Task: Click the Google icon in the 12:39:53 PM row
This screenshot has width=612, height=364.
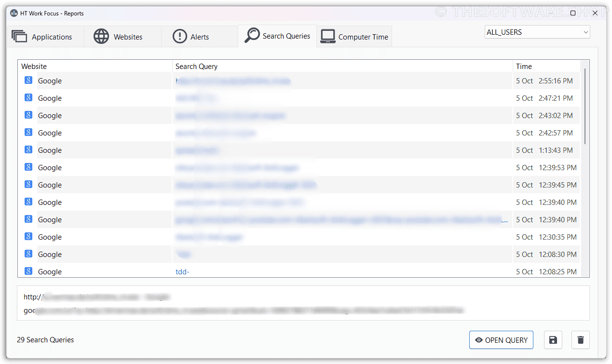Action: tap(28, 167)
